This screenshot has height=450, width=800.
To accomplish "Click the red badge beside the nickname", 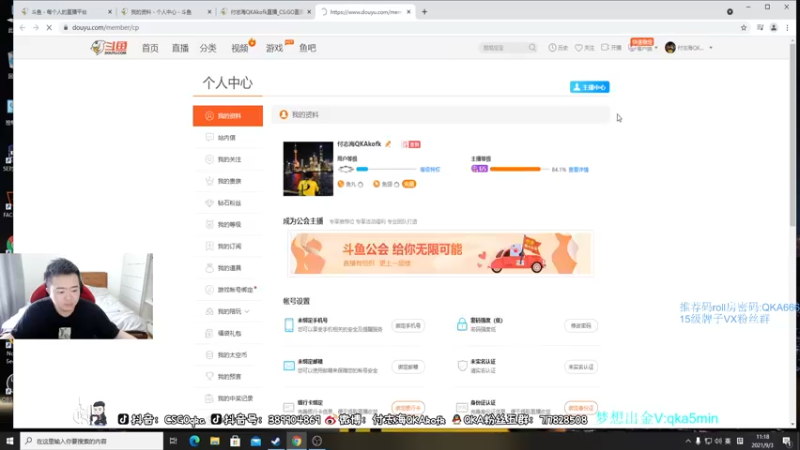I will click(x=411, y=144).
